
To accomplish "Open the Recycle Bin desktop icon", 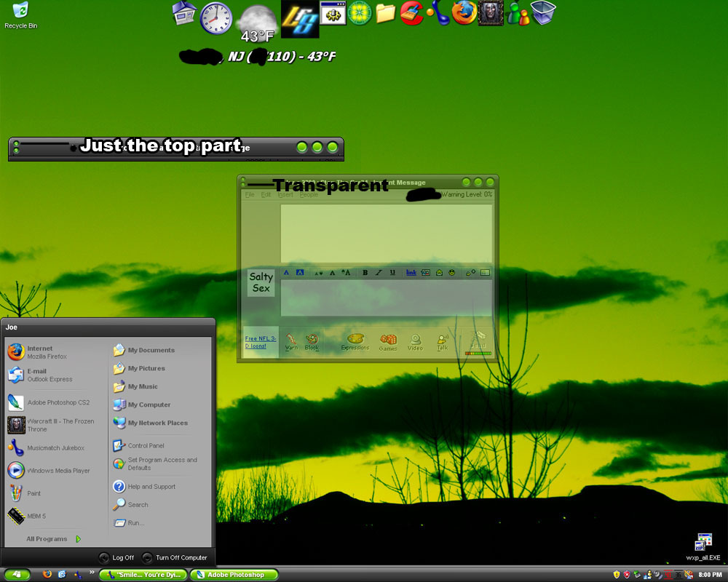I will [20, 15].
